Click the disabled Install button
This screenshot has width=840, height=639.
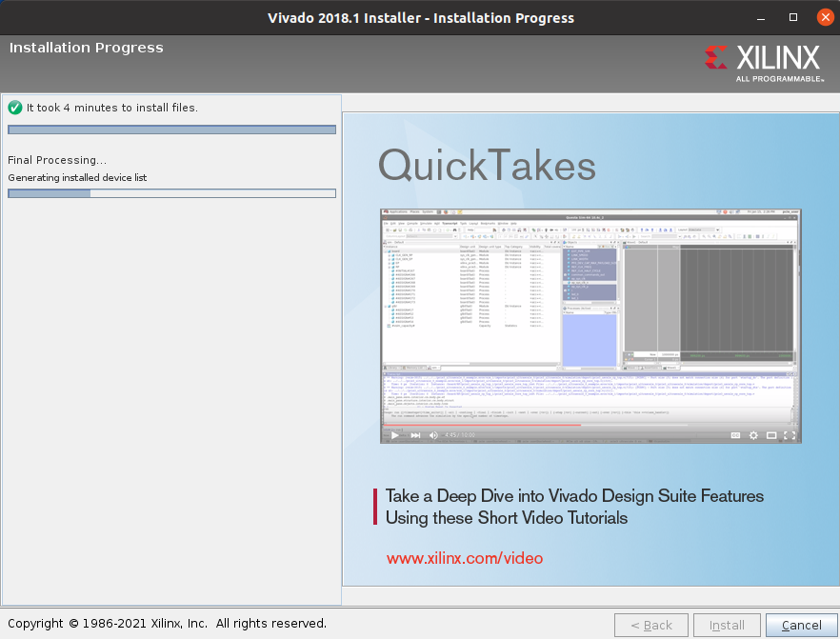[727, 625]
